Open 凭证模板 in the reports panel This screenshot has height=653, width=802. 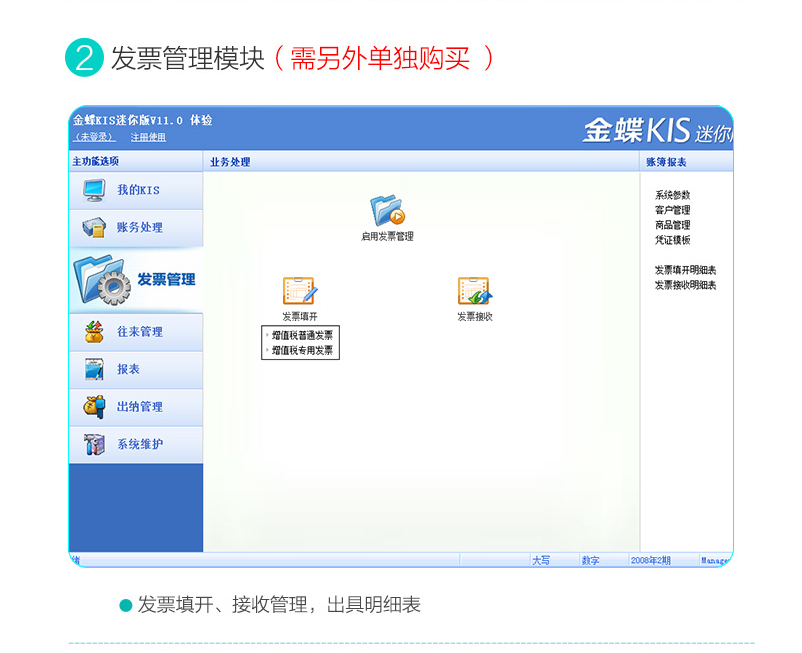[672, 240]
